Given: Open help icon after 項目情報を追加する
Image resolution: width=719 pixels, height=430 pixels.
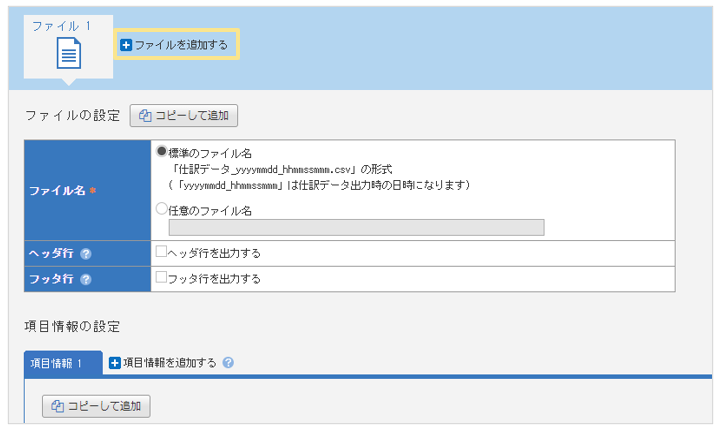Looking at the screenshot, I should 228,363.
